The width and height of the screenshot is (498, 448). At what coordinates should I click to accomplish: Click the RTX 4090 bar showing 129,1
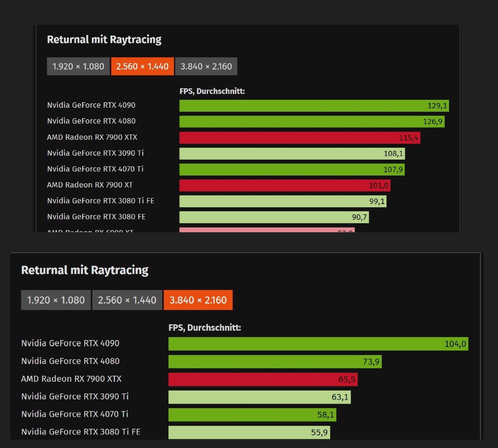click(x=314, y=106)
